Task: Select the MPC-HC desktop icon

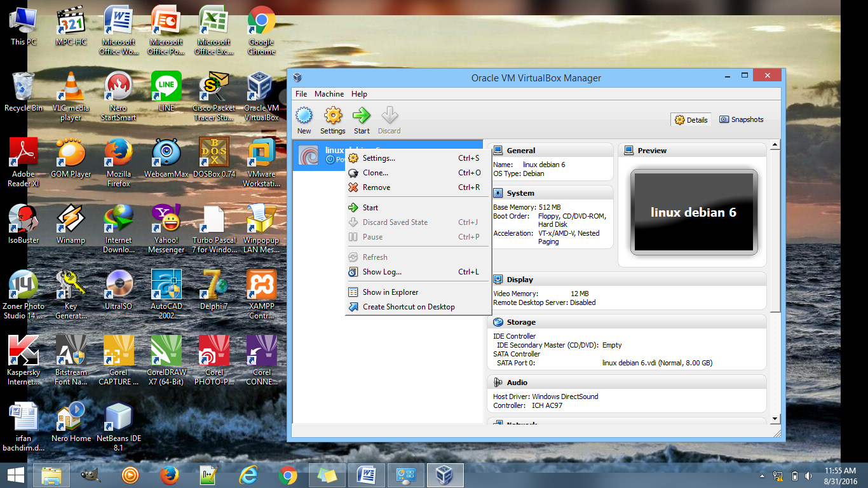Action: tap(71, 26)
